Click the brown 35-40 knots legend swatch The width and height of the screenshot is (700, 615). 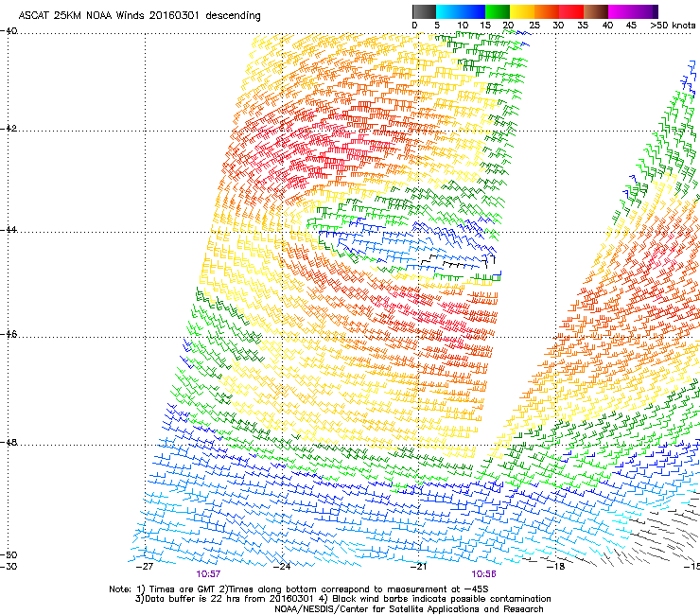[596, 11]
